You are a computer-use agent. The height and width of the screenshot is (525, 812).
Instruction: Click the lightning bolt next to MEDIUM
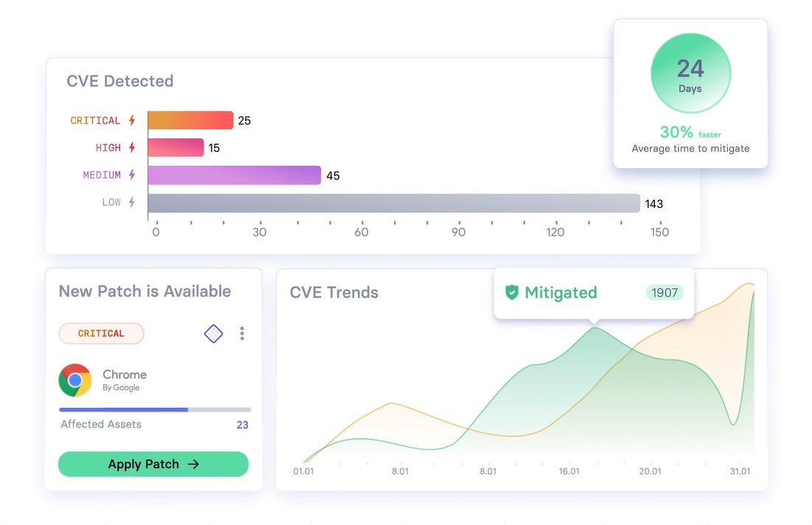pos(132,175)
